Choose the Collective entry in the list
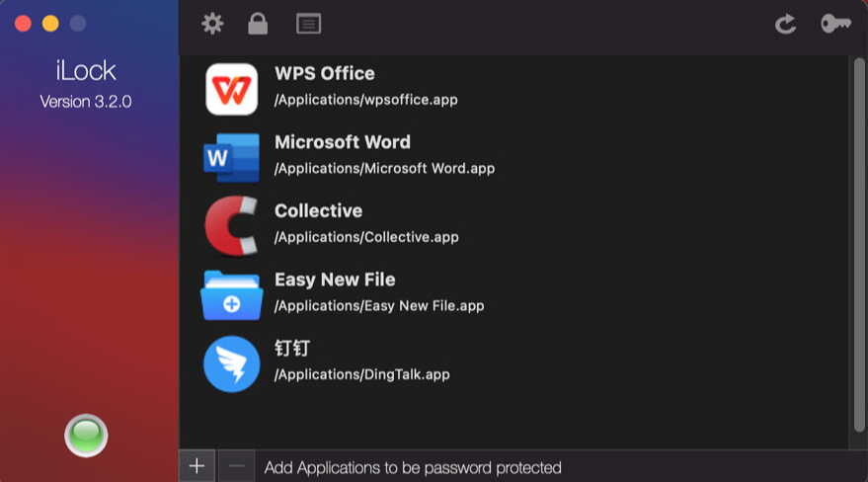The image size is (868, 482). pos(318,211)
